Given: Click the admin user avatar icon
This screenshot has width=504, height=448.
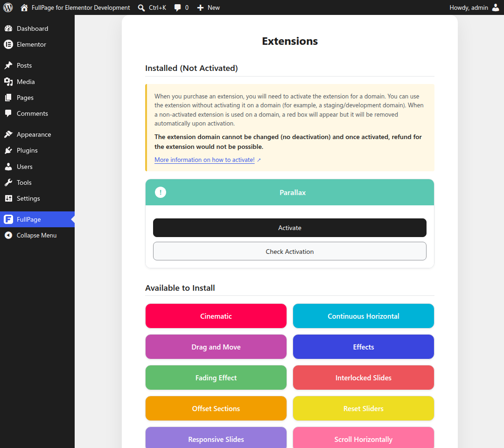Looking at the screenshot, I should (x=496, y=7).
